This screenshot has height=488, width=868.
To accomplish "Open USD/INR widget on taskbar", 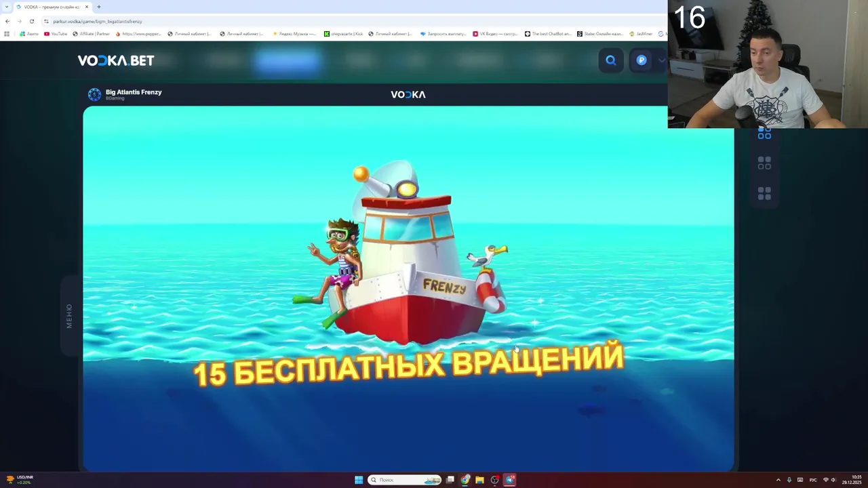I will (x=19, y=480).
